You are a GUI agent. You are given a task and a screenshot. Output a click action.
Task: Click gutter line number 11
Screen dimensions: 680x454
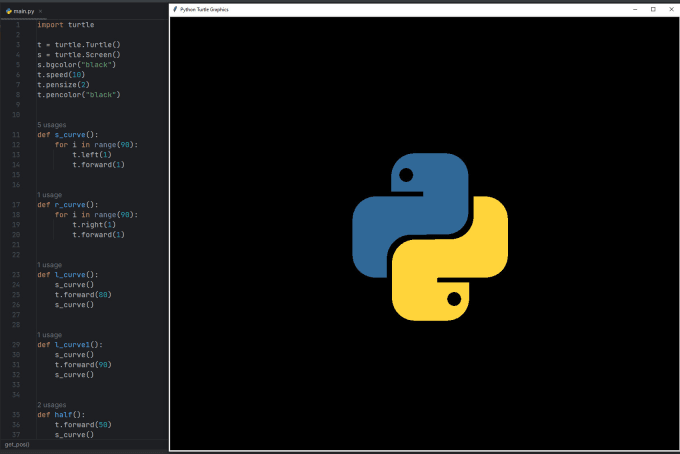point(16,135)
